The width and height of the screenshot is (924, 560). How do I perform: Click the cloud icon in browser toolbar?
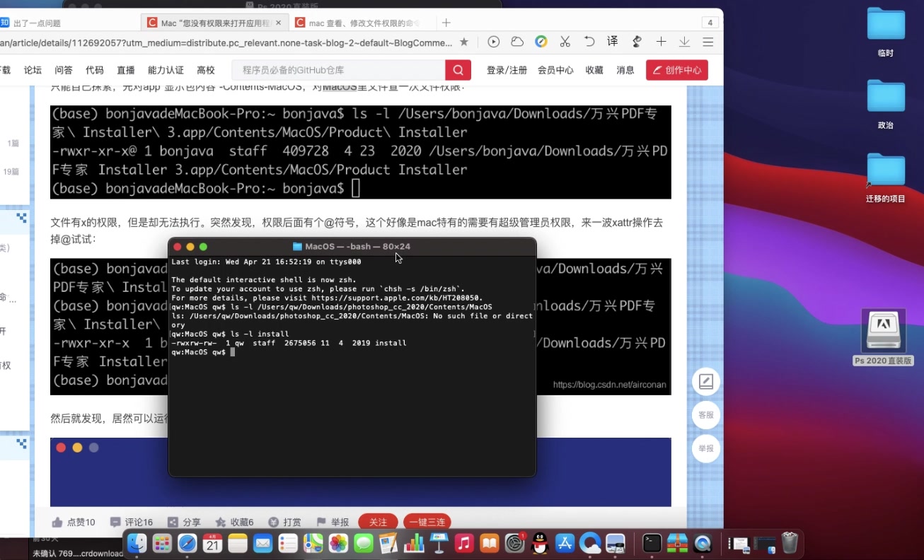pos(517,42)
